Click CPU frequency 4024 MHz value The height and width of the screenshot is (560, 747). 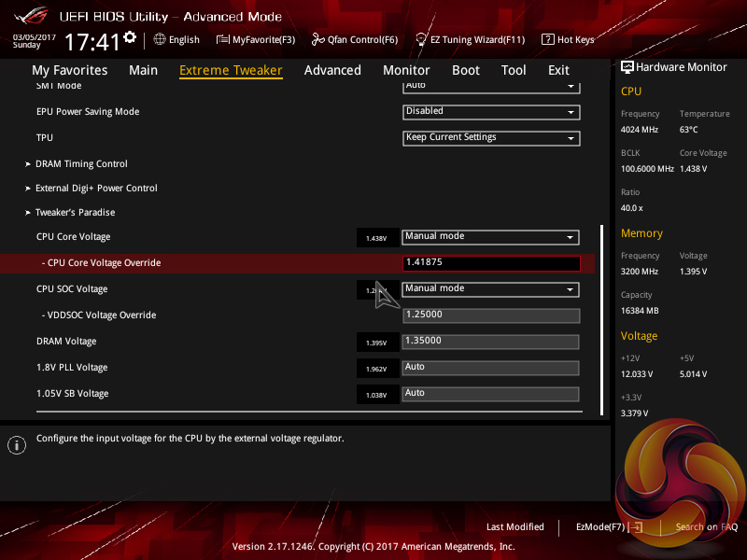(640, 130)
